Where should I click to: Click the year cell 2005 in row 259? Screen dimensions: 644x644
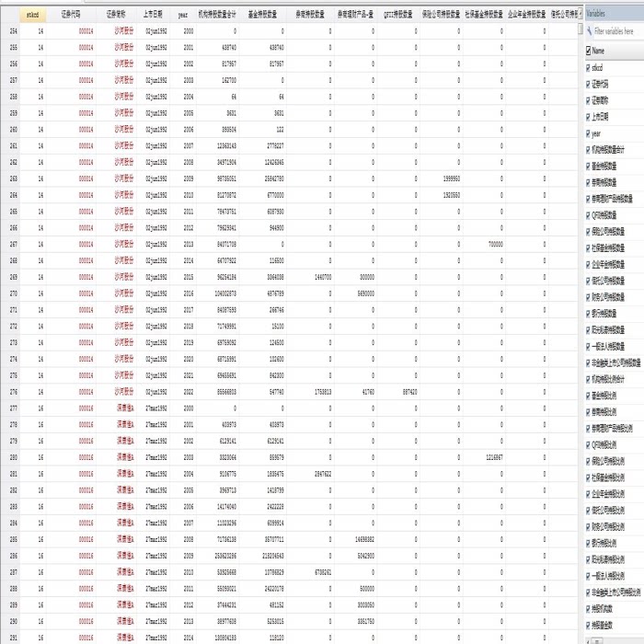point(183,113)
